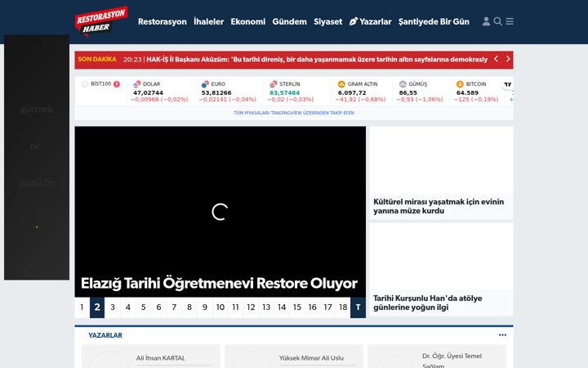Click the EURO 53,81266 rate
The width and height of the screenshot is (588, 368).
[216, 92]
